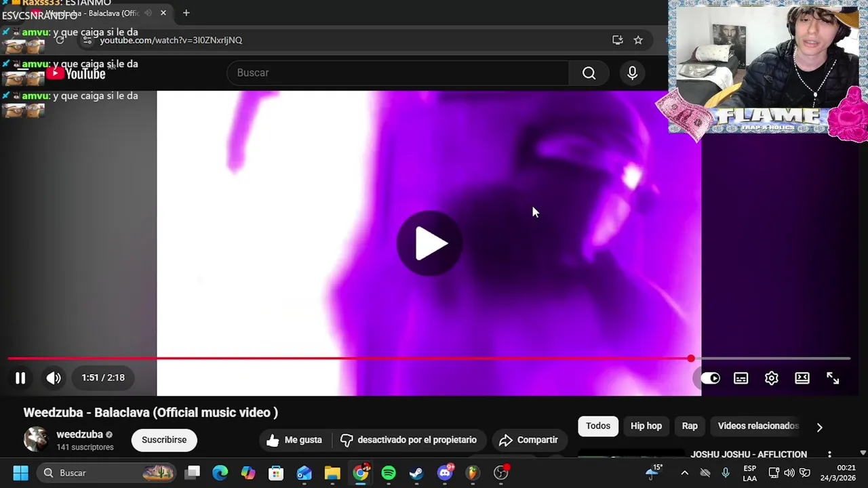Select the browser address bar URL

171,40
